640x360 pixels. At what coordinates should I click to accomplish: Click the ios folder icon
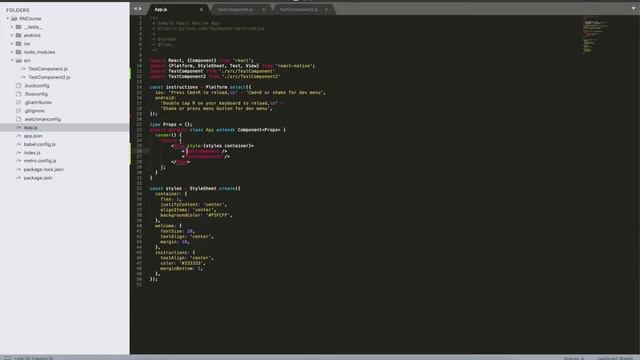(18, 44)
